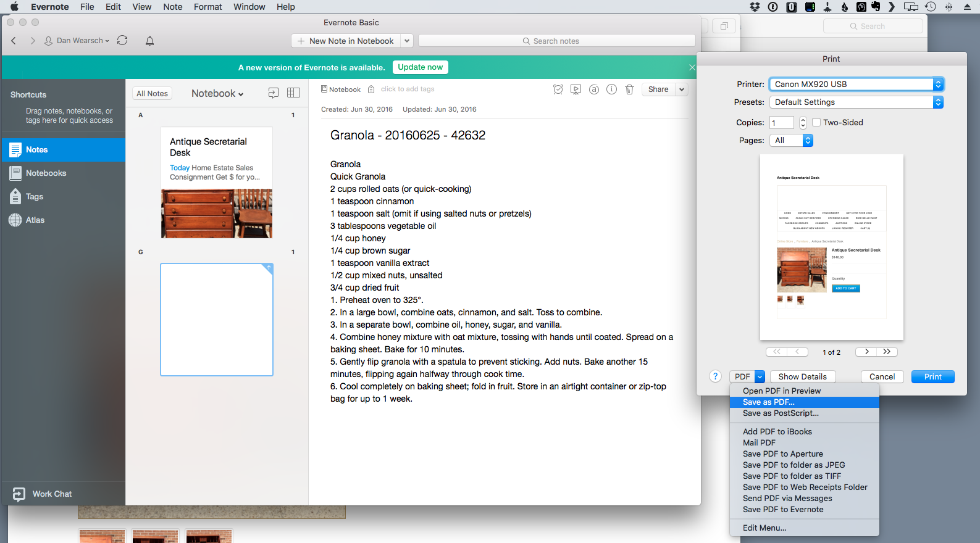Open the Pages dropdown set to All
The width and height of the screenshot is (980, 543).
791,141
